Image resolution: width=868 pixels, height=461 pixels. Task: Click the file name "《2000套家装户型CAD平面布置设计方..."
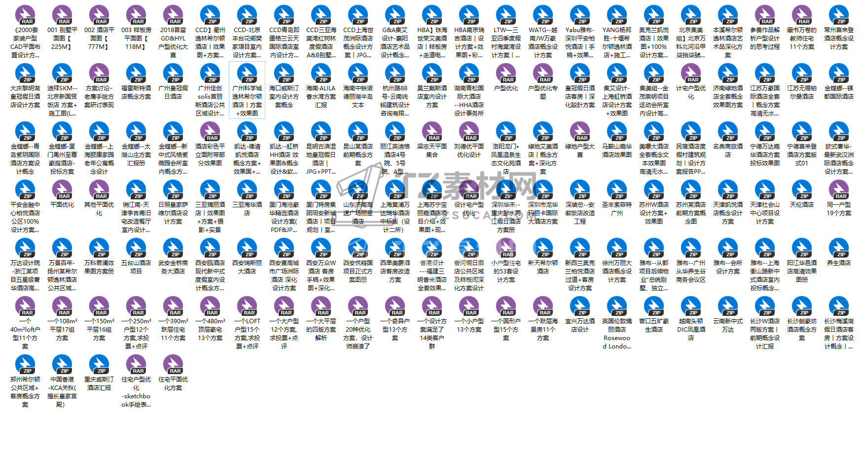coord(25,42)
